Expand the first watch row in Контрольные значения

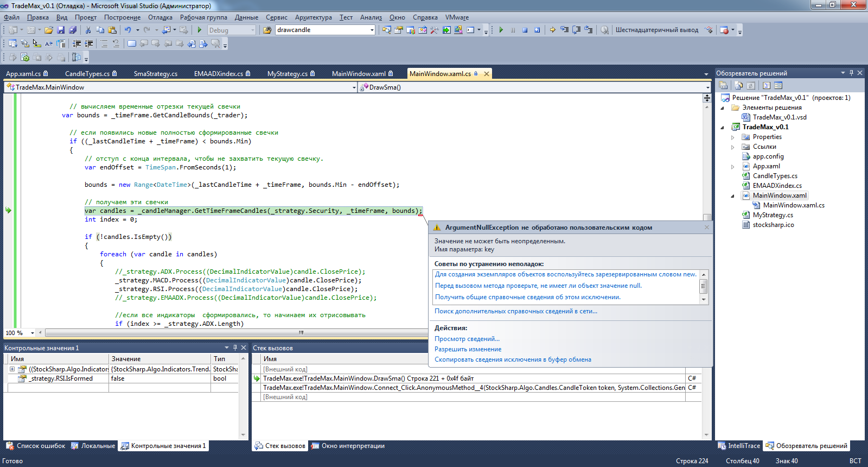coord(12,369)
